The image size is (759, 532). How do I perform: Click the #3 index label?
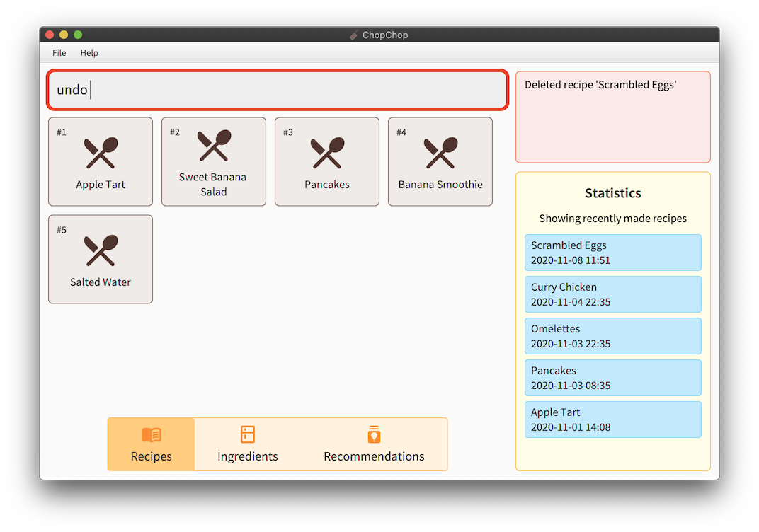pyautogui.click(x=288, y=132)
